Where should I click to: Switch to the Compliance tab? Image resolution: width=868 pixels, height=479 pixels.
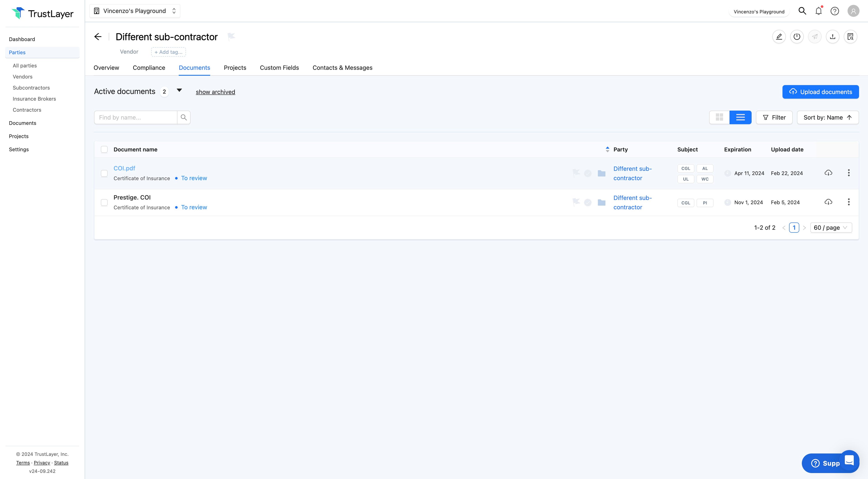pyautogui.click(x=149, y=68)
